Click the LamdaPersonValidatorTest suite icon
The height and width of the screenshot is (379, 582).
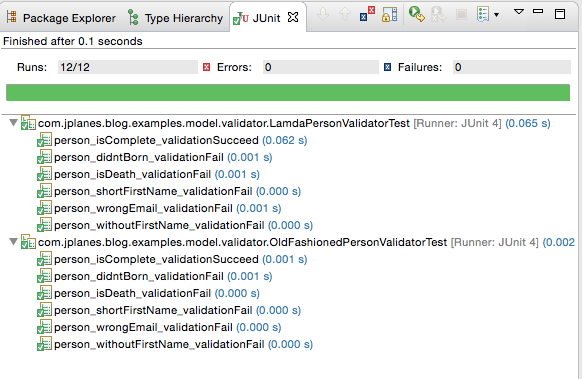28,123
